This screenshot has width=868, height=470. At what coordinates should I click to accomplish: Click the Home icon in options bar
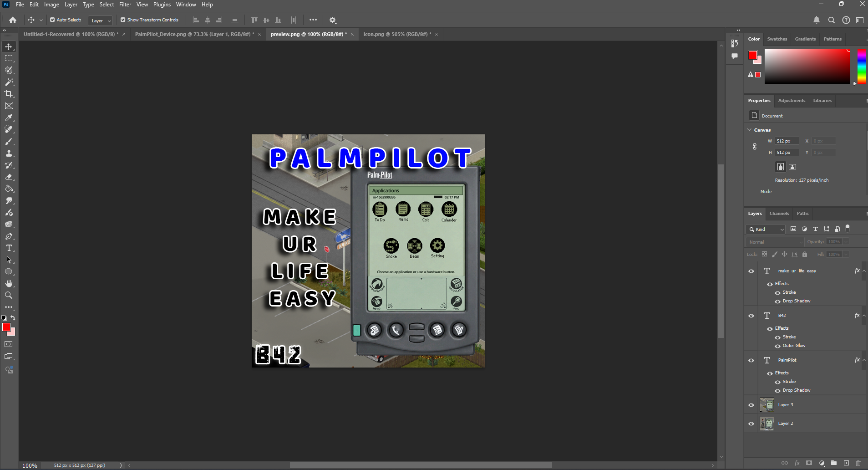(x=13, y=20)
